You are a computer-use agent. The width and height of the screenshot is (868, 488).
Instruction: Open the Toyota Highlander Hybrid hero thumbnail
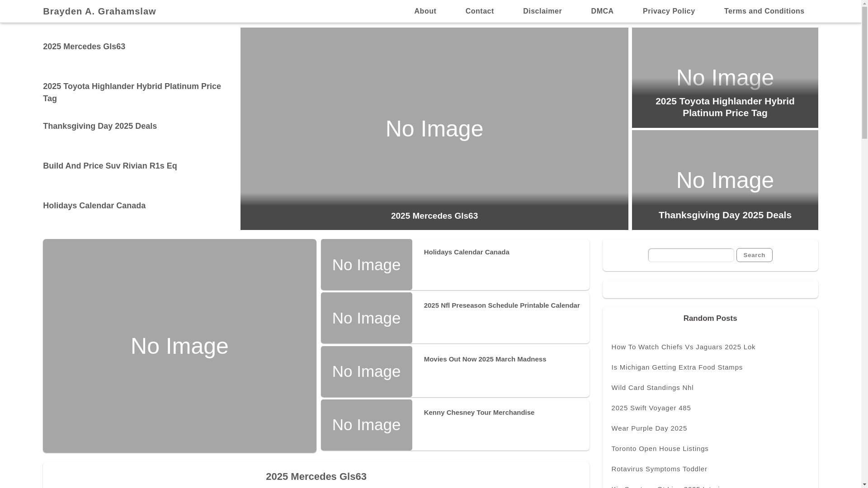725,78
